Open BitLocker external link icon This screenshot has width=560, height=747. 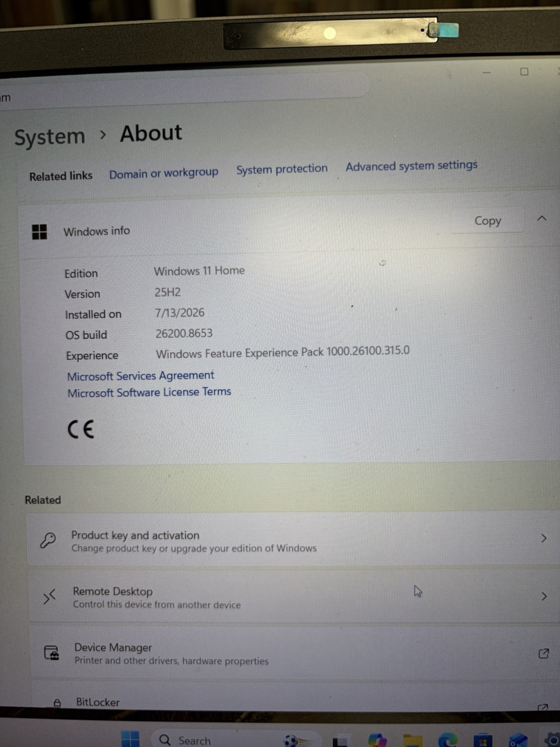(x=543, y=707)
